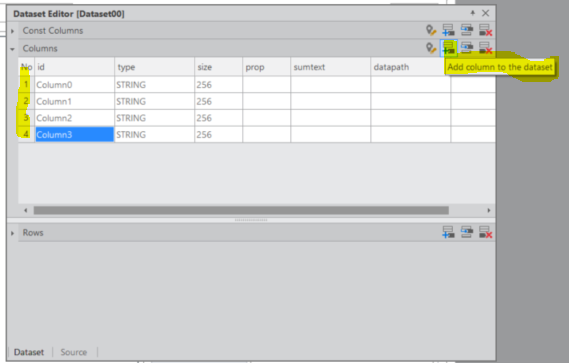Click the Delete column red X icon in Columns header
This screenshot has width=569, height=363.
(x=485, y=48)
